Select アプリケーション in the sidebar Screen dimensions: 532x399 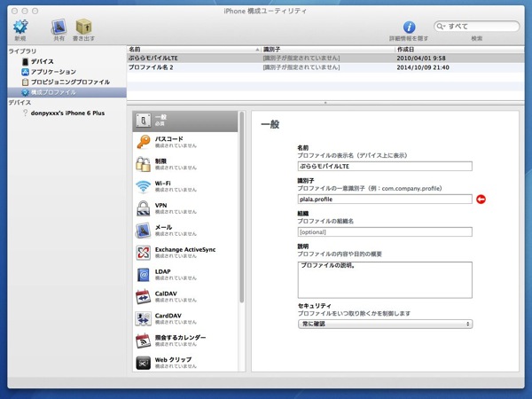(x=49, y=72)
